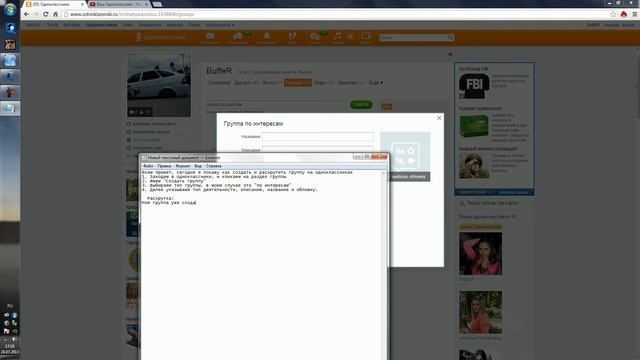This screenshot has height=360, width=640.
Task: Click the Название input field in dialog
Action: coord(318,137)
